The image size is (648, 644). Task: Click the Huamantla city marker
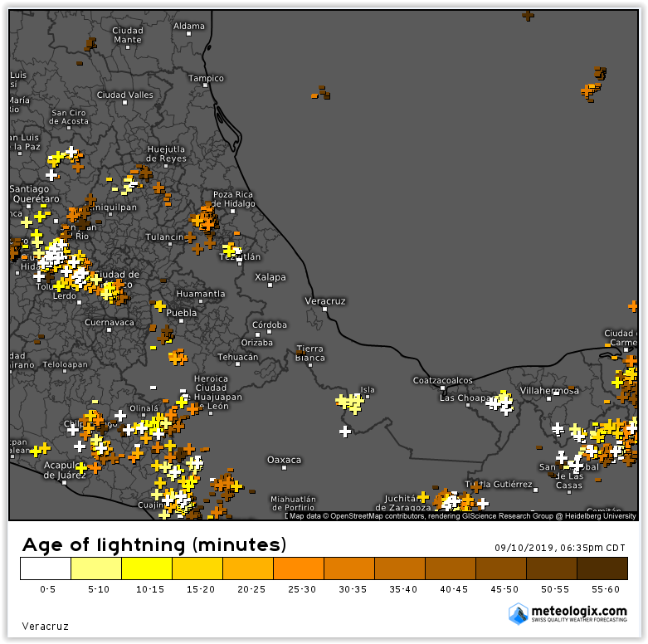tap(201, 301)
